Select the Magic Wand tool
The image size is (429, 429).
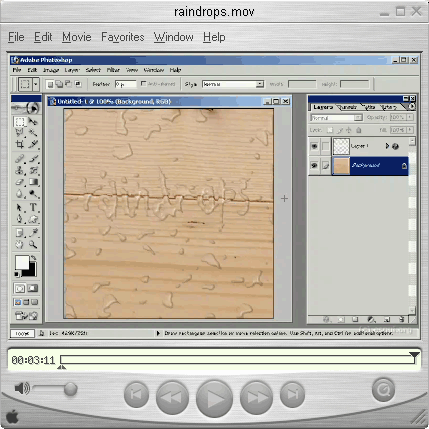click(x=33, y=133)
